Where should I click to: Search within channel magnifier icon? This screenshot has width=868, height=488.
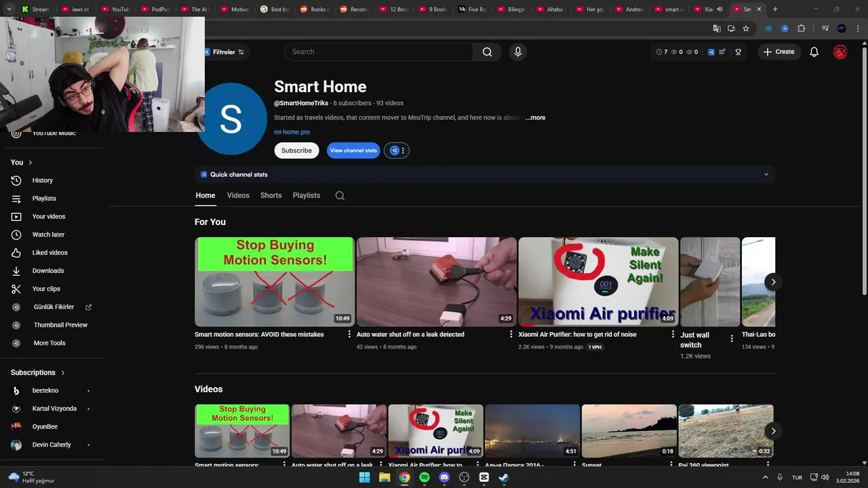point(340,195)
